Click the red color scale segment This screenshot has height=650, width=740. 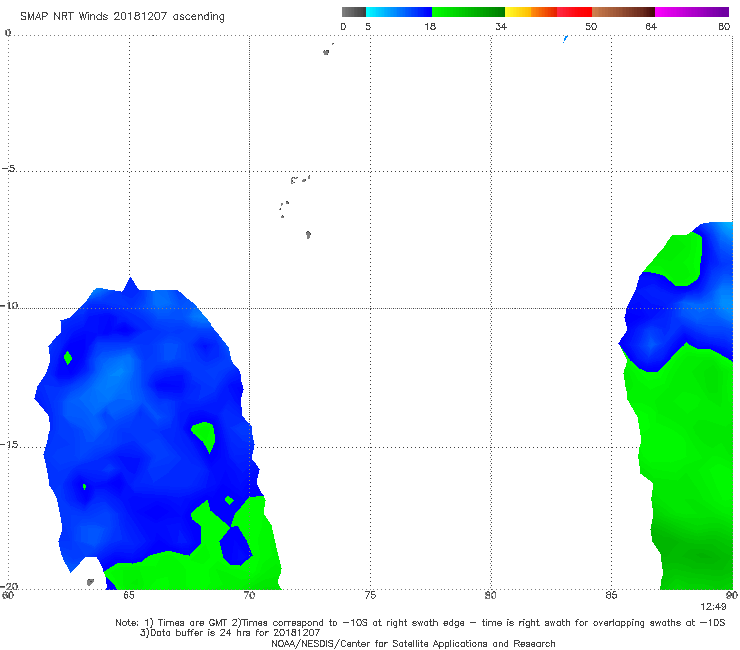click(x=574, y=12)
